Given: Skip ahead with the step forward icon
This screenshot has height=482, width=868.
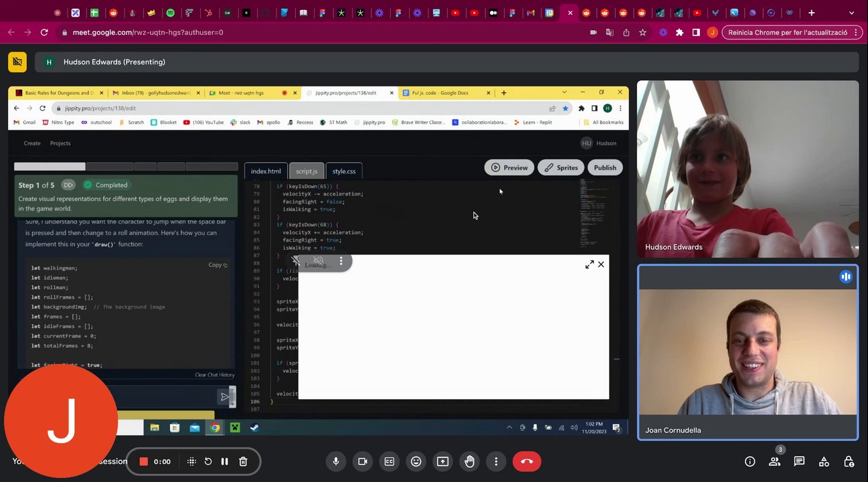Looking at the screenshot, I should point(68,185).
